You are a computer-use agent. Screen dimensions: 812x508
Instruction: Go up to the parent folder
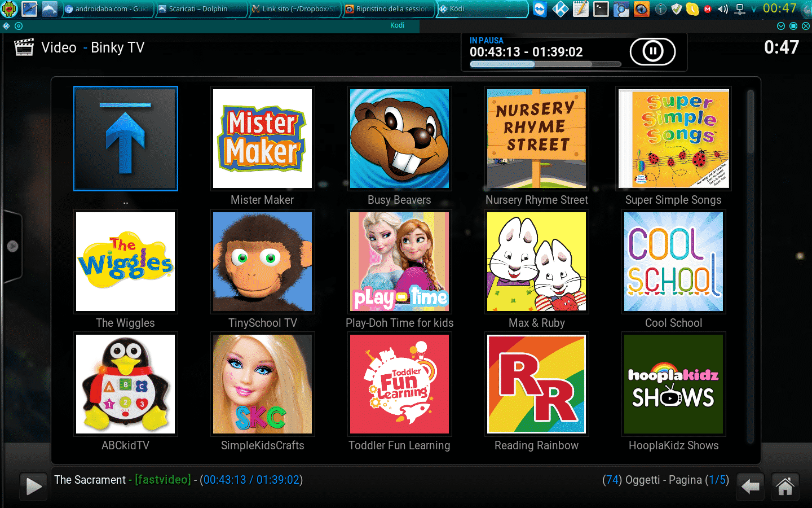pyautogui.click(x=126, y=139)
